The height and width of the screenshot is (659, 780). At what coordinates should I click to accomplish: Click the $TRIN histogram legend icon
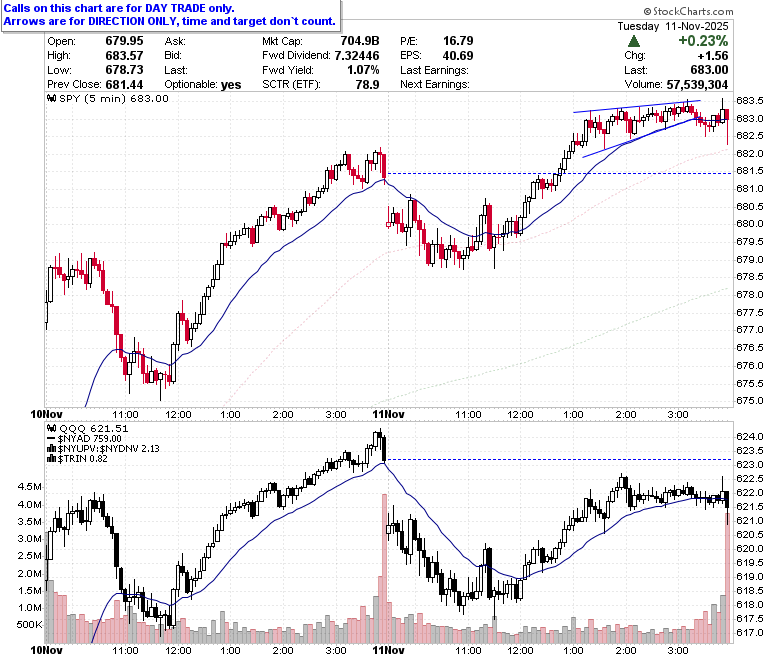click(x=51, y=459)
